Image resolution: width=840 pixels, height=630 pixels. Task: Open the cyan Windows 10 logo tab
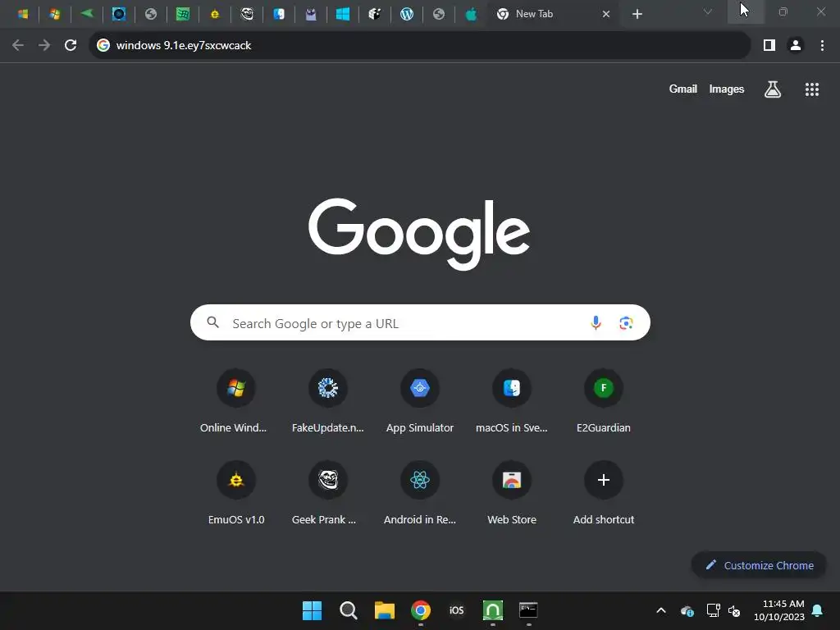[x=343, y=14]
